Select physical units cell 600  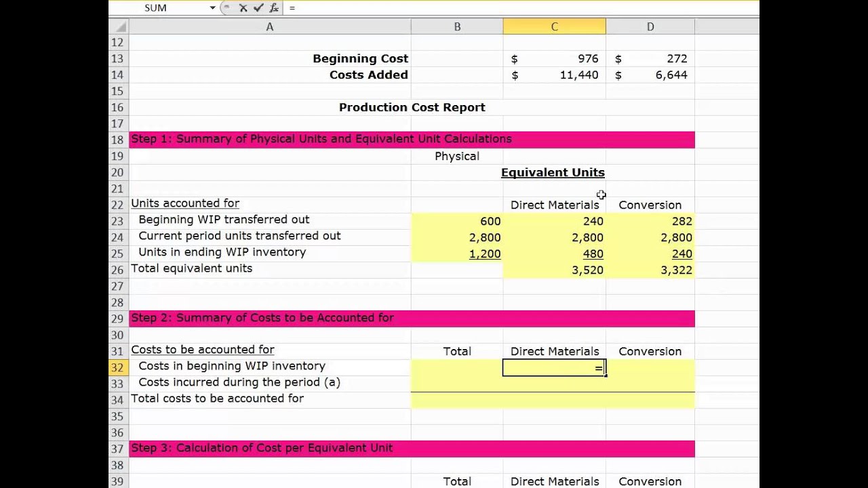click(x=457, y=221)
